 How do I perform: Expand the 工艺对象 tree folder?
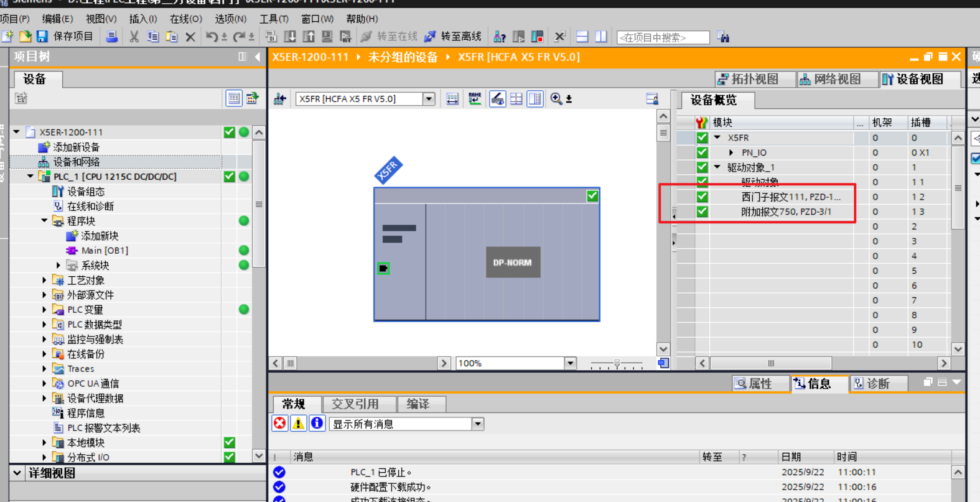coord(44,281)
